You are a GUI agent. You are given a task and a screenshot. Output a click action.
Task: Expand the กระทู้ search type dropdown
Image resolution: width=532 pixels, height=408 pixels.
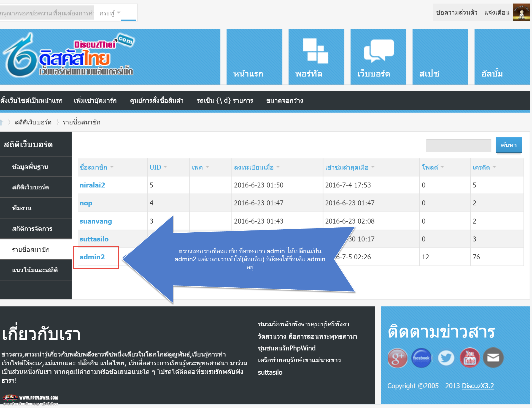tap(110, 13)
